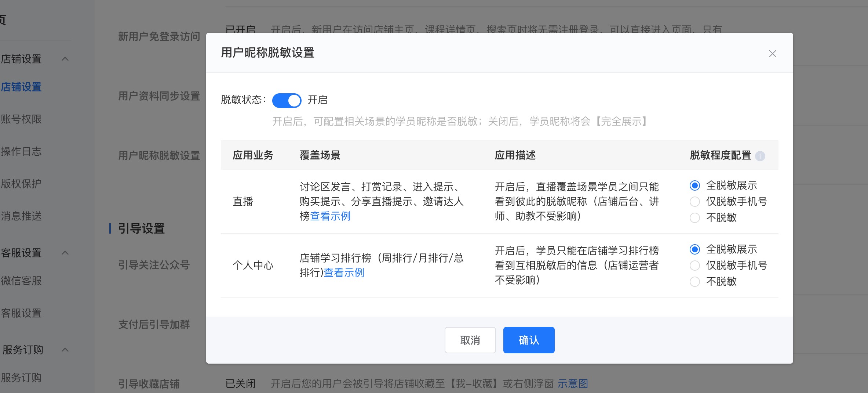Open 版权保护 in the sidebar
Viewport: 868px width, 393px height.
21,184
